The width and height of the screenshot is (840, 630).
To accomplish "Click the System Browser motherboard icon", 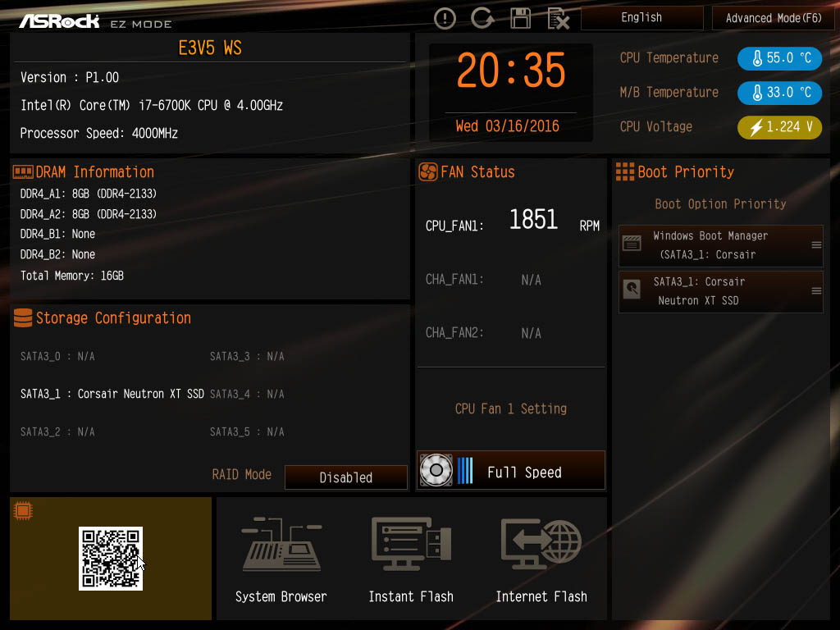I will (x=282, y=545).
